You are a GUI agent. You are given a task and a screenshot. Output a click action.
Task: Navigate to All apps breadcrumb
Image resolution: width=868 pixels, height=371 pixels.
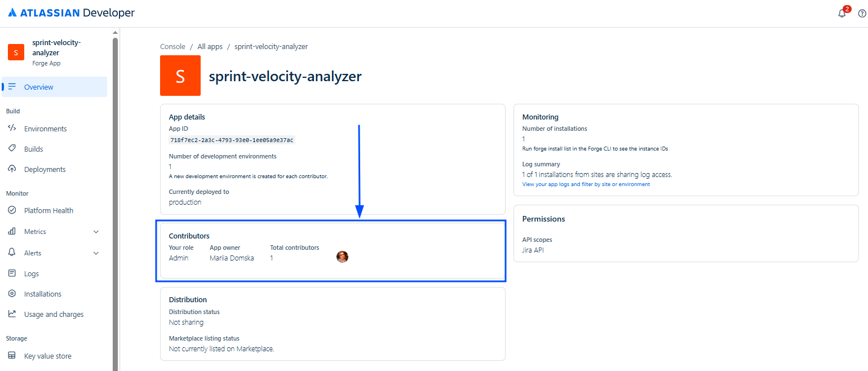click(x=210, y=47)
